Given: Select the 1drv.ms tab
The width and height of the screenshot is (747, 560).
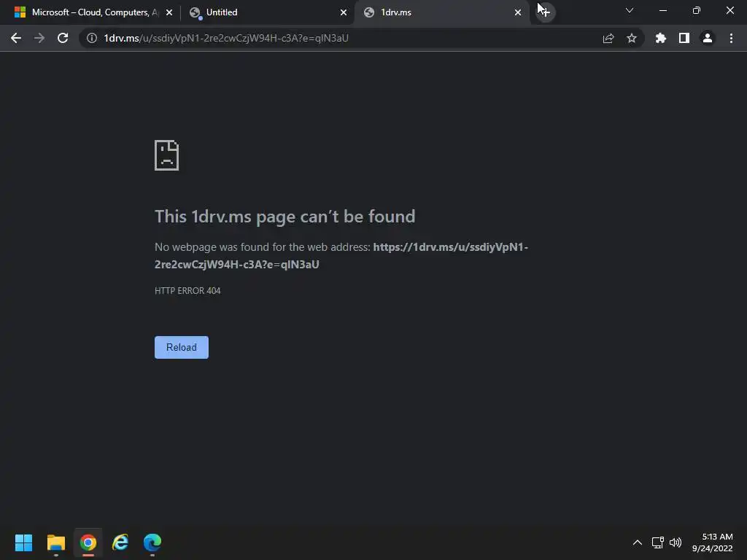Looking at the screenshot, I should [442, 12].
